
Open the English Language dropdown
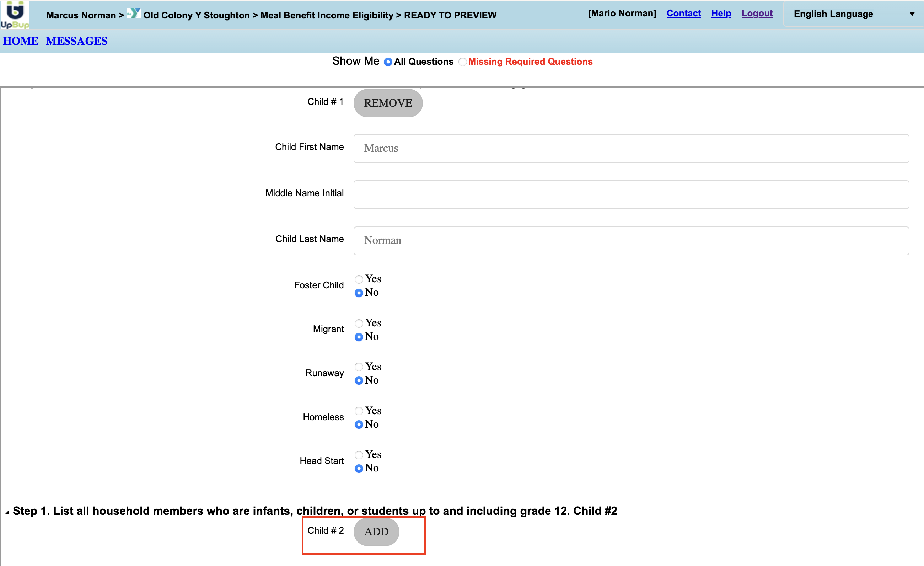[853, 14]
